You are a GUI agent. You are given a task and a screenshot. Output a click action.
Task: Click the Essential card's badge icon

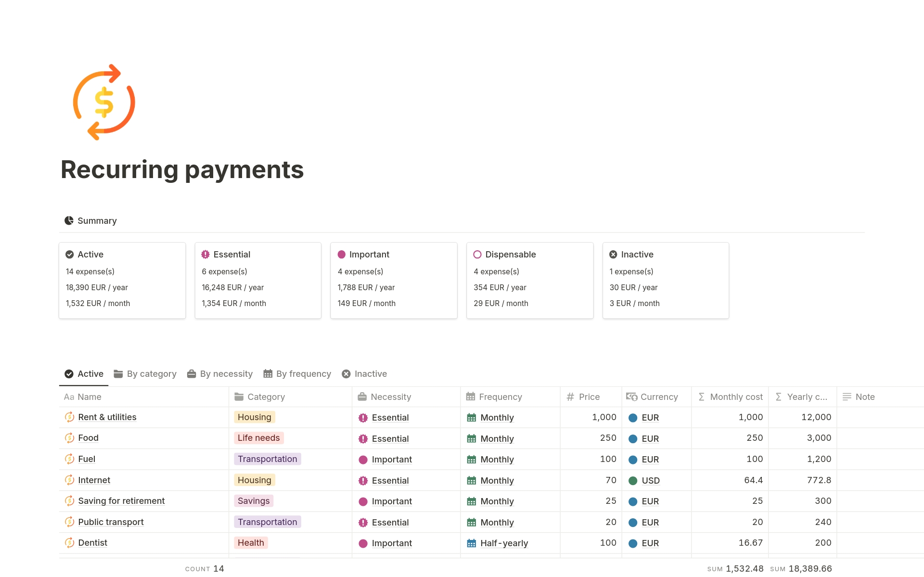coord(205,255)
